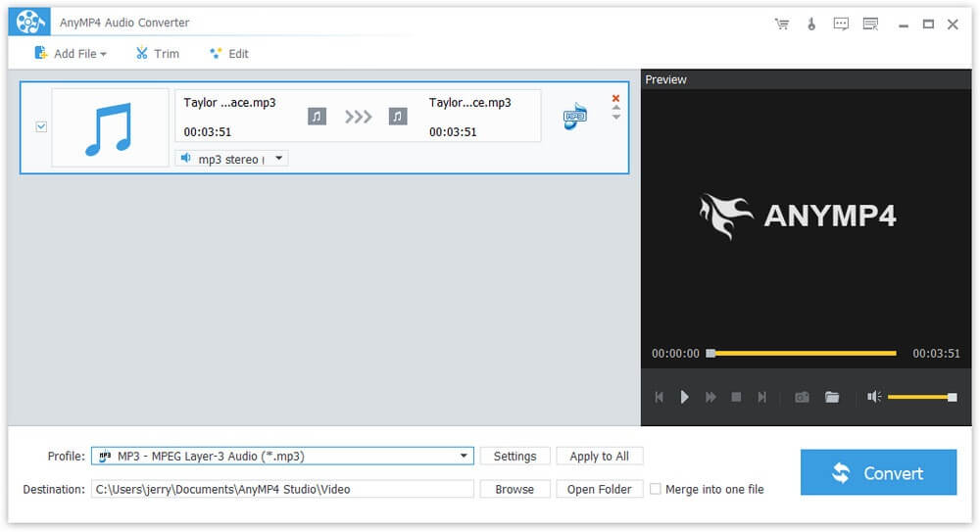Open the MP3 output profile icon

pos(575,117)
